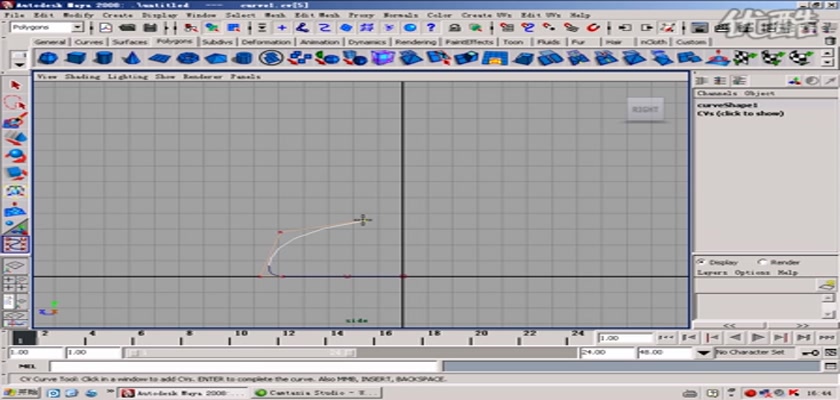Click the padlock toolbar icon
Screen dimensions: 840x400
click(454, 27)
